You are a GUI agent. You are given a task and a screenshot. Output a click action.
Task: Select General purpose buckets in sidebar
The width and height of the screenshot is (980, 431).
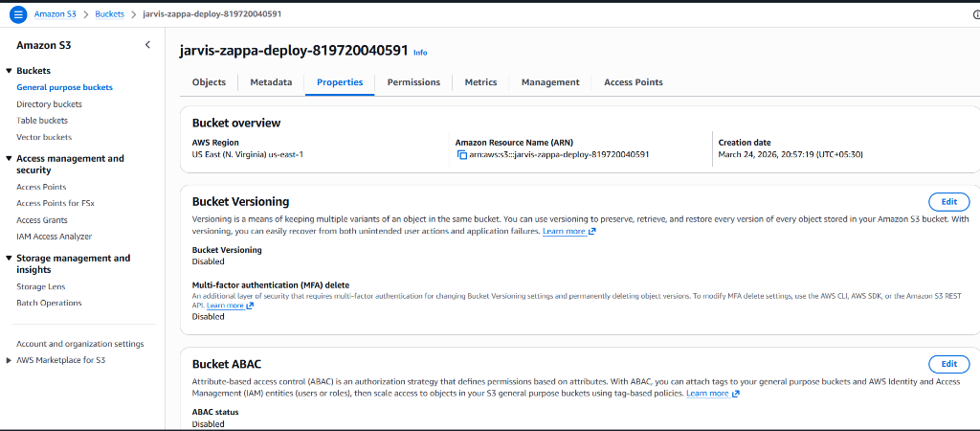64,87
